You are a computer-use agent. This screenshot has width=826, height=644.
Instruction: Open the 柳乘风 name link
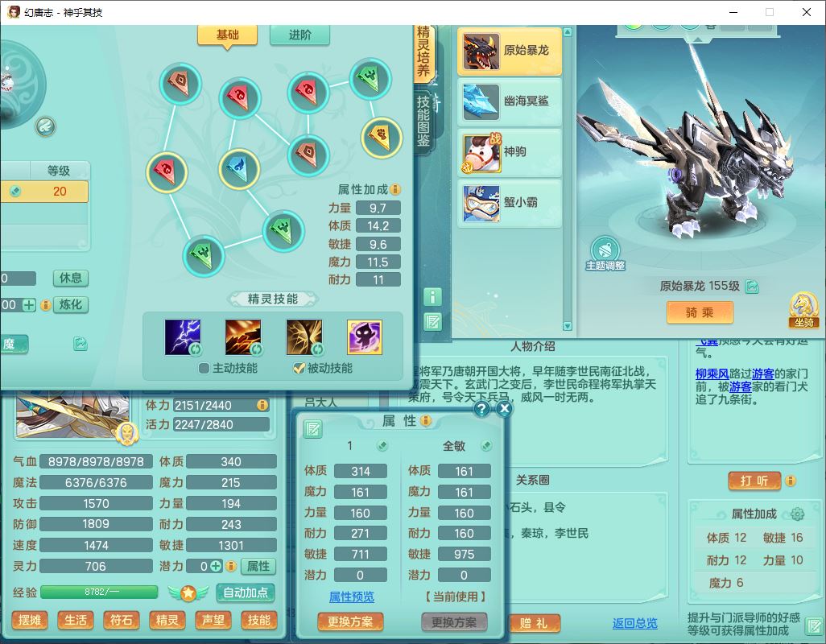[712, 374]
